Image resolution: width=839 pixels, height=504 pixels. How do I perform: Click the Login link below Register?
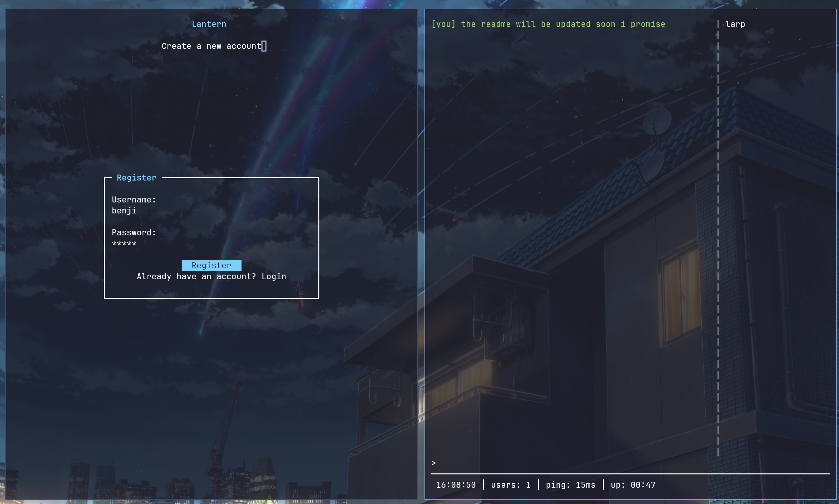(x=273, y=277)
